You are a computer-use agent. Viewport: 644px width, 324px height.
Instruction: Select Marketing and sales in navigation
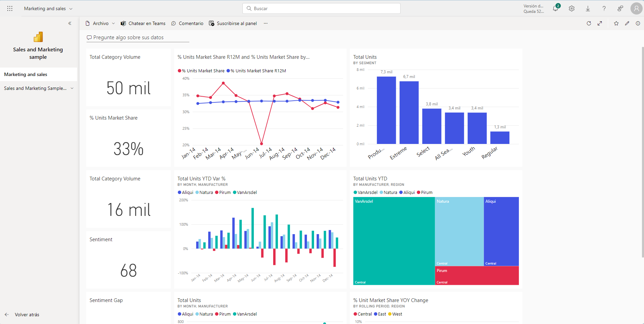click(x=26, y=74)
